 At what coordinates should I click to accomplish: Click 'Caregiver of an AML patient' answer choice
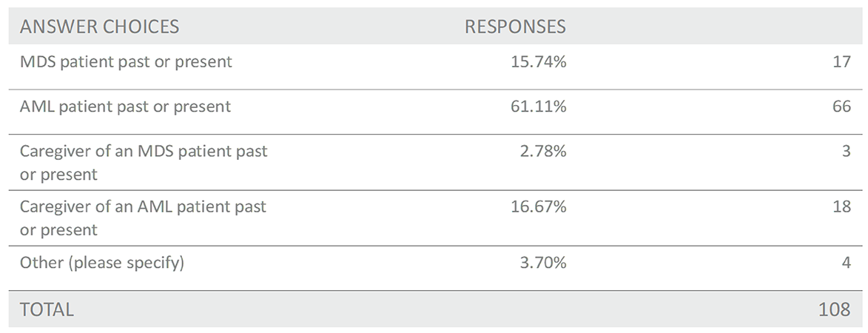[143, 218]
